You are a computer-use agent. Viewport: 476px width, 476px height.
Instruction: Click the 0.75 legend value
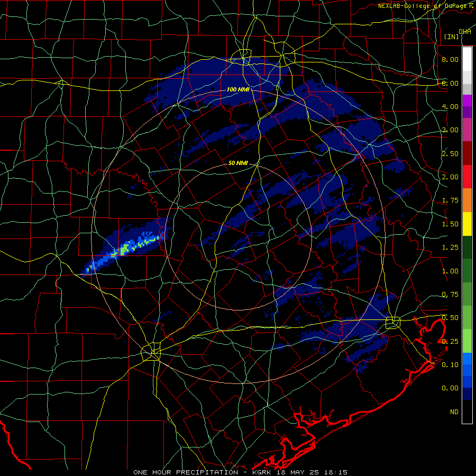click(x=450, y=295)
